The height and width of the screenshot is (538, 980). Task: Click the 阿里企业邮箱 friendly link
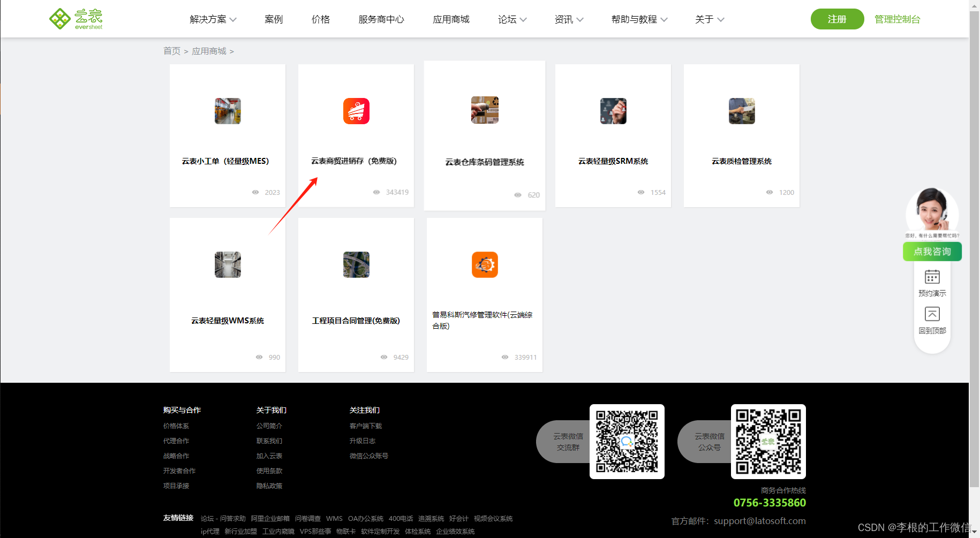270,519
